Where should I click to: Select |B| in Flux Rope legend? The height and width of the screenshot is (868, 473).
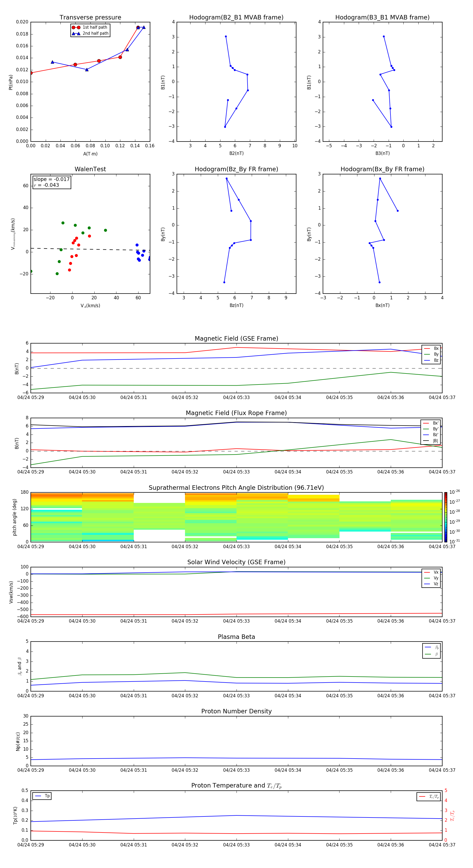coord(431,441)
